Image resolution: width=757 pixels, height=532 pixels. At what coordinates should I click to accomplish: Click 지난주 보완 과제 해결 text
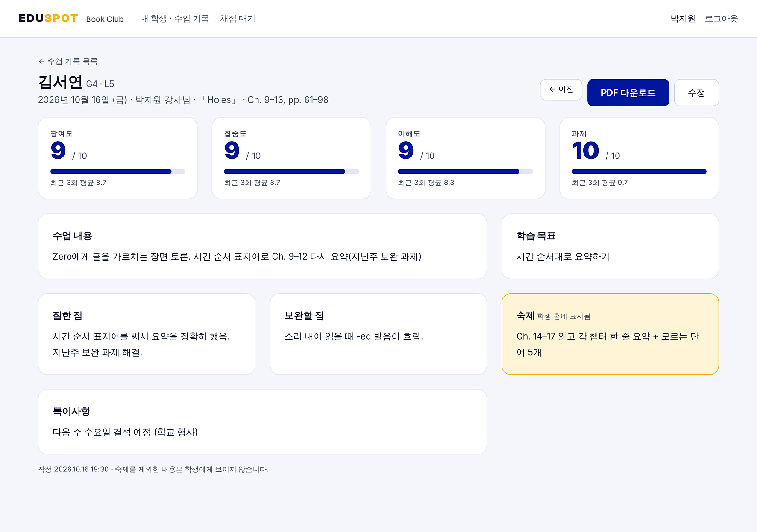[x=97, y=353]
